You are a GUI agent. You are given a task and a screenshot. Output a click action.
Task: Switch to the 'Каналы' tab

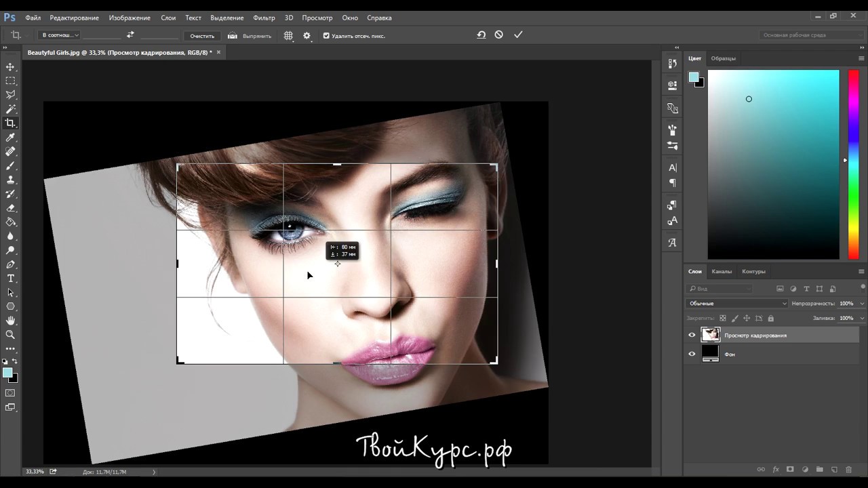[x=721, y=271]
